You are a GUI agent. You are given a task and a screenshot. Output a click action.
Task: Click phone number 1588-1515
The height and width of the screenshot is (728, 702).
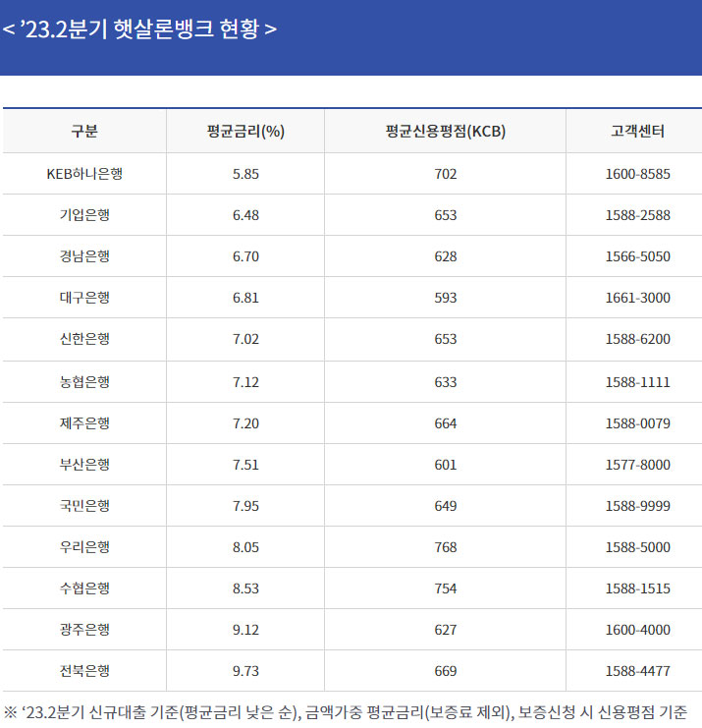[x=637, y=588]
